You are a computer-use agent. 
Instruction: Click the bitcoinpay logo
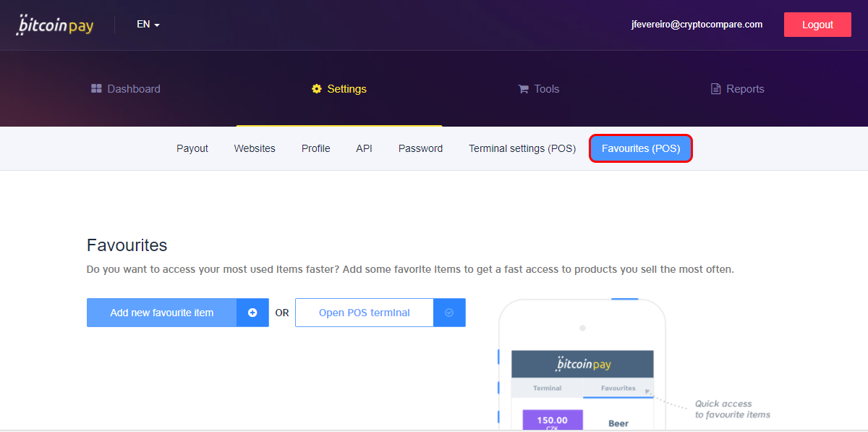tap(55, 25)
